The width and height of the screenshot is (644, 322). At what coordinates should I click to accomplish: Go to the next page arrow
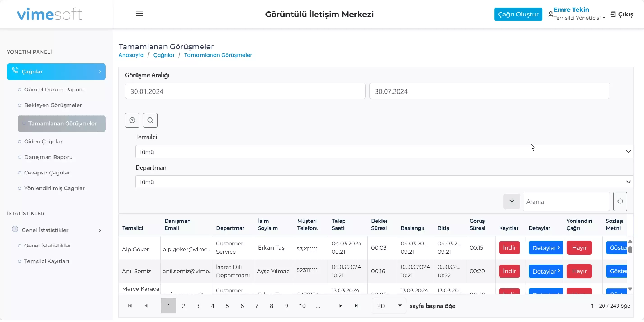click(x=340, y=306)
